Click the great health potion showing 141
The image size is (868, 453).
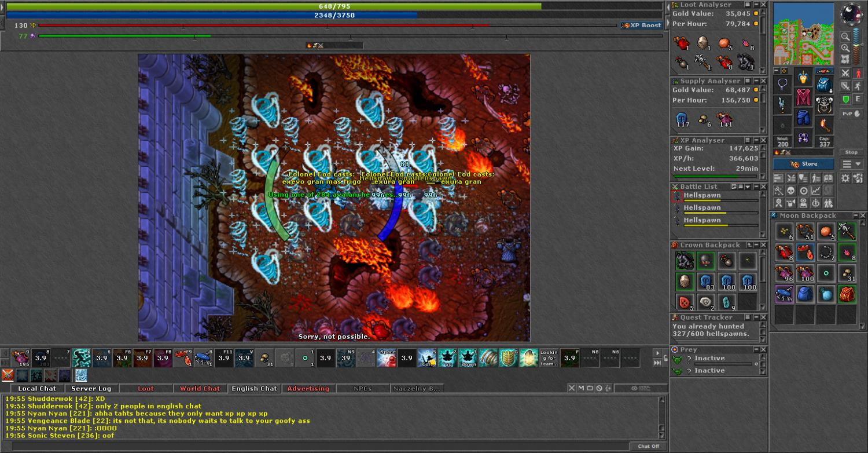[725, 119]
